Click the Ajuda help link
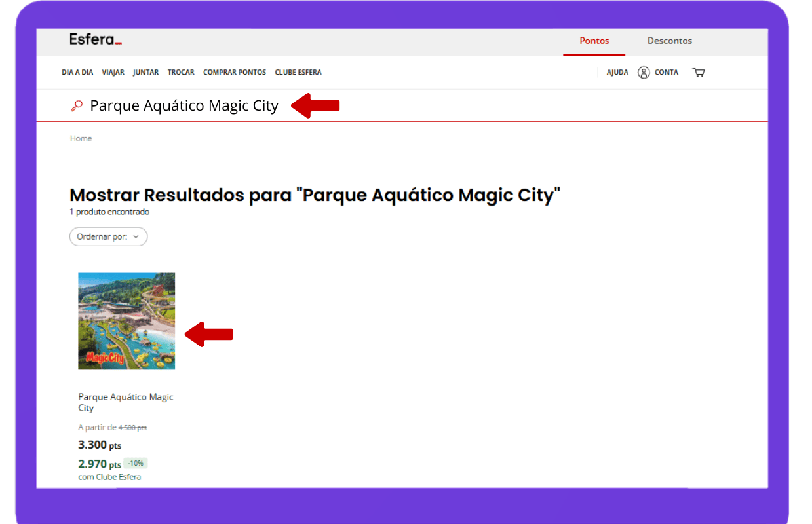 [617, 73]
